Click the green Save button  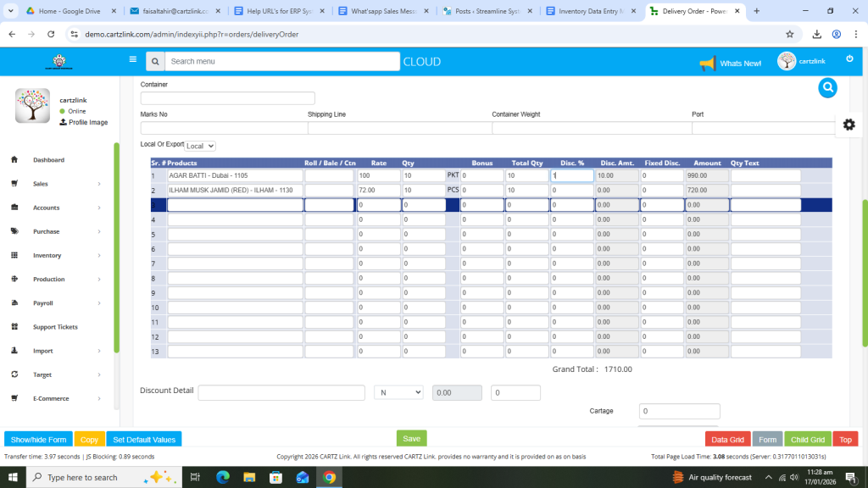click(411, 439)
